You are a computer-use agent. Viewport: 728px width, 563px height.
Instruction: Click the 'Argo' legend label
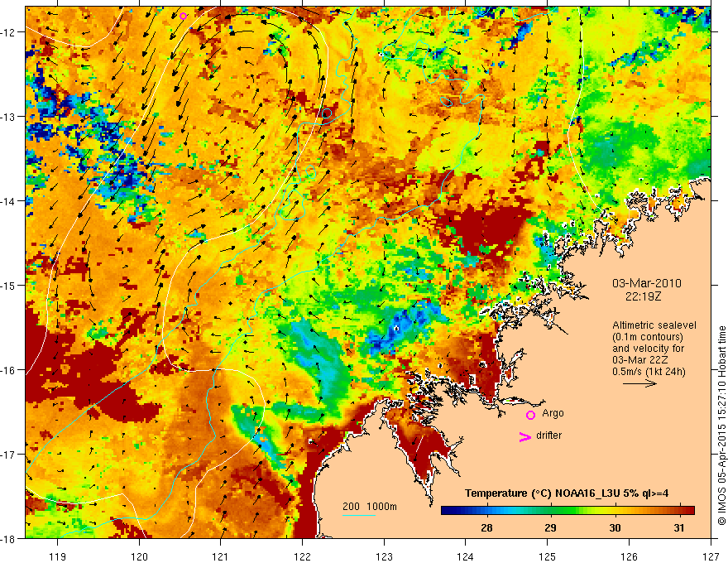(x=553, y=413)
